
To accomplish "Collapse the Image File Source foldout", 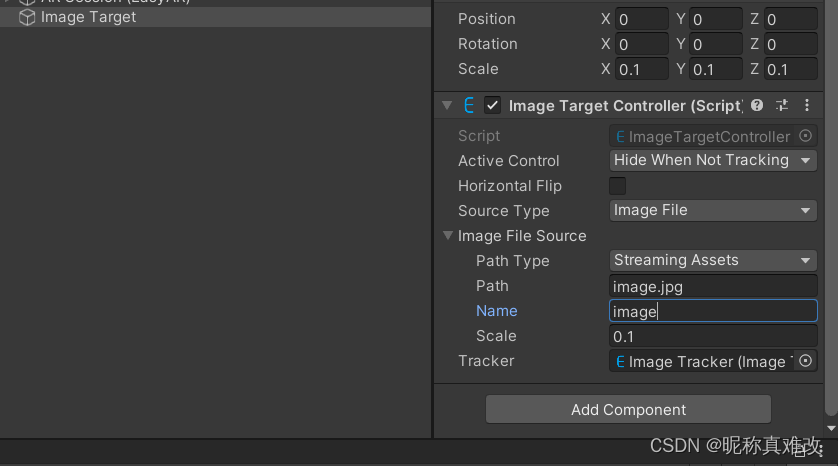I will click(x=448, y=235).
